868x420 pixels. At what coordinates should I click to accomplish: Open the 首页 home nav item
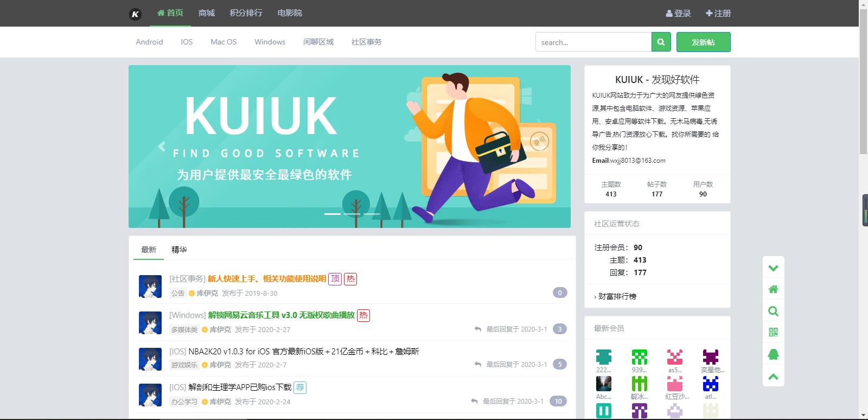170,13
